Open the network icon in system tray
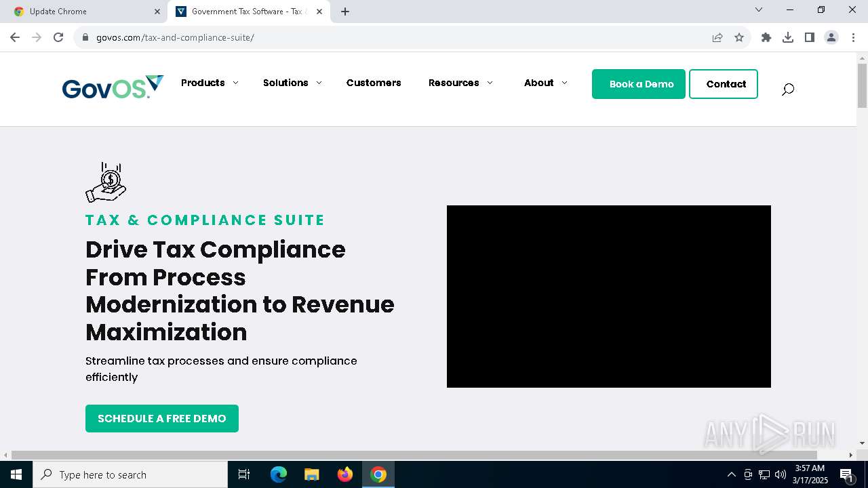 [x=764, y=474]
